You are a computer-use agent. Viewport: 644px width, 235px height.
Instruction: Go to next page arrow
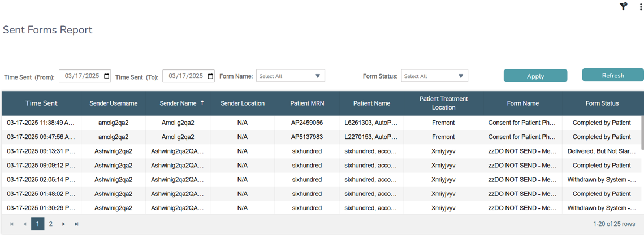63,224
